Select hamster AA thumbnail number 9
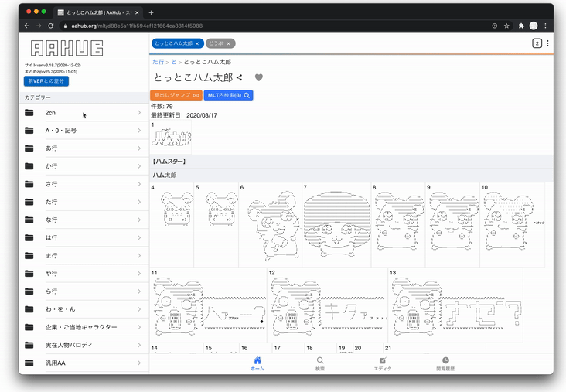The image size is (566, 392). (x=452, y=224)
